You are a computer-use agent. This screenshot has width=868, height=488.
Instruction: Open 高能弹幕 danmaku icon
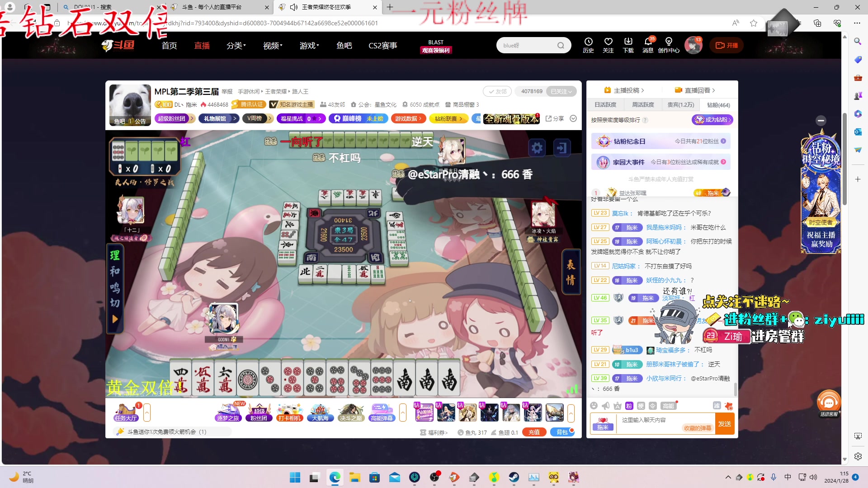coord(382,413)
